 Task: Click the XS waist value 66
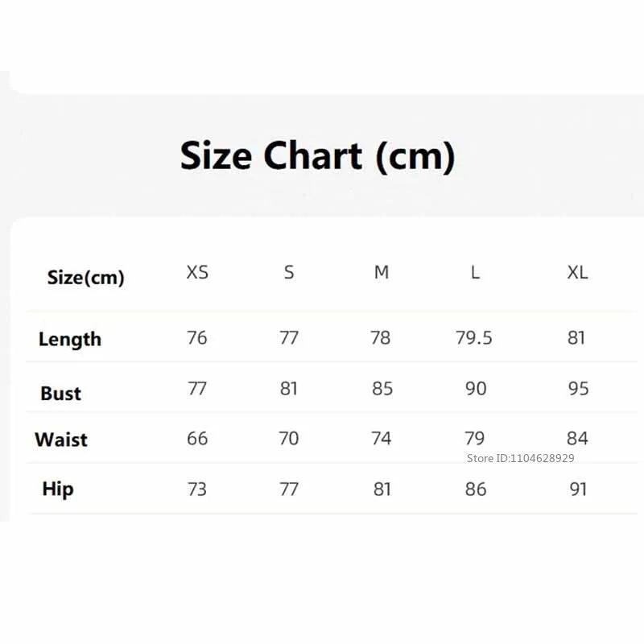tap(197, 439)
